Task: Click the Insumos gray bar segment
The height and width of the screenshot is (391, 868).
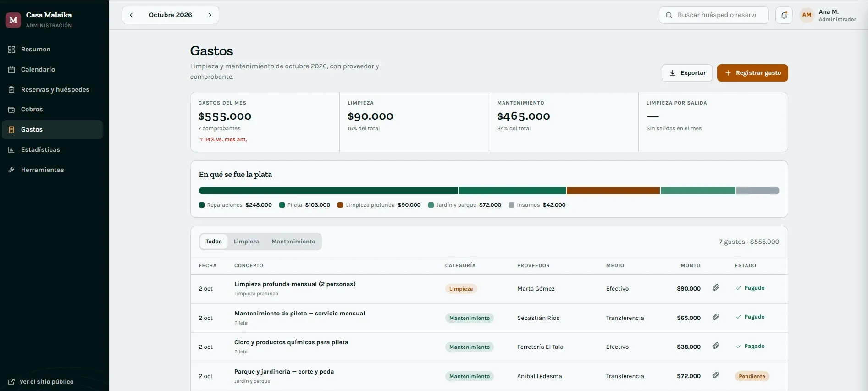Action: point(757,191)
